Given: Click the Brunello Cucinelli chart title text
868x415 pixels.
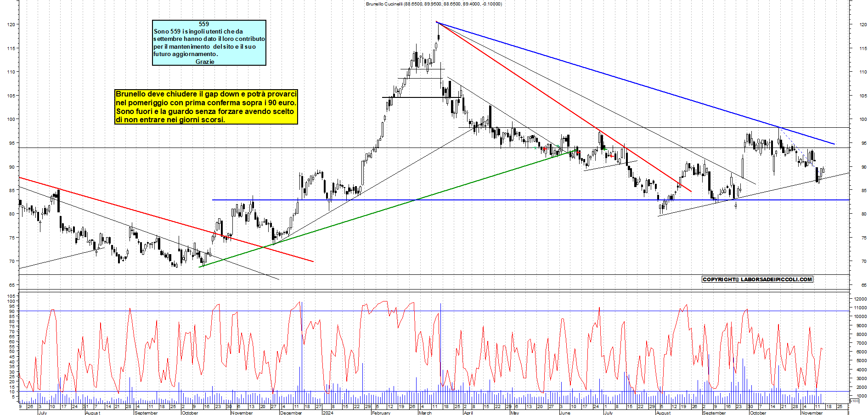Looking at the screenshot, I should point(434,4).
